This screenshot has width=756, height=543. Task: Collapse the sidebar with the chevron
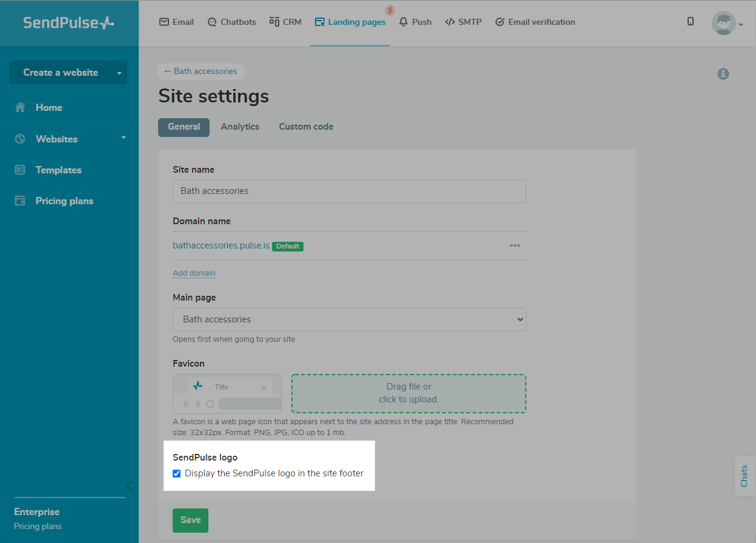click(128, 485)
